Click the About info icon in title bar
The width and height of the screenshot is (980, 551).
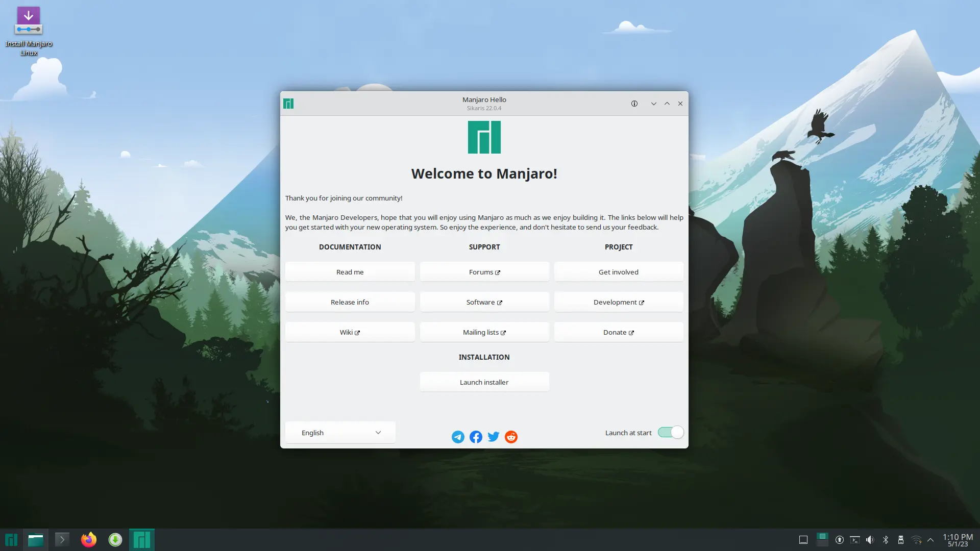click(634, 104)
